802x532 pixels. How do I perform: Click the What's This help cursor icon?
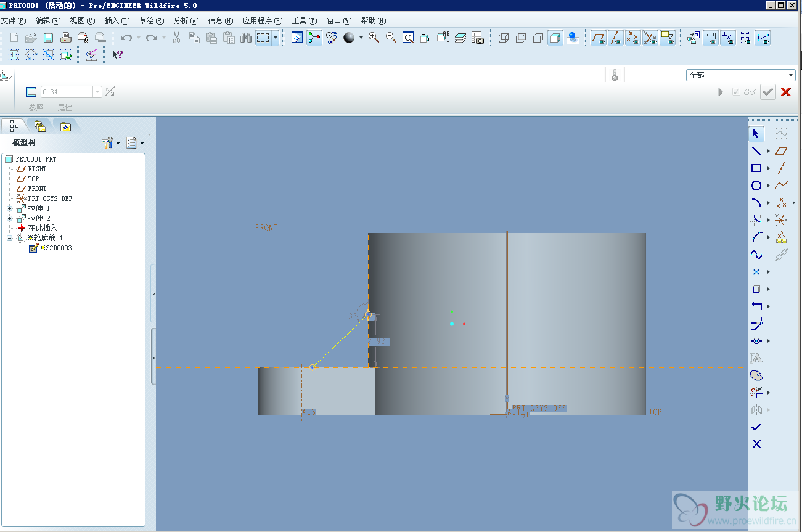point(117,55)
